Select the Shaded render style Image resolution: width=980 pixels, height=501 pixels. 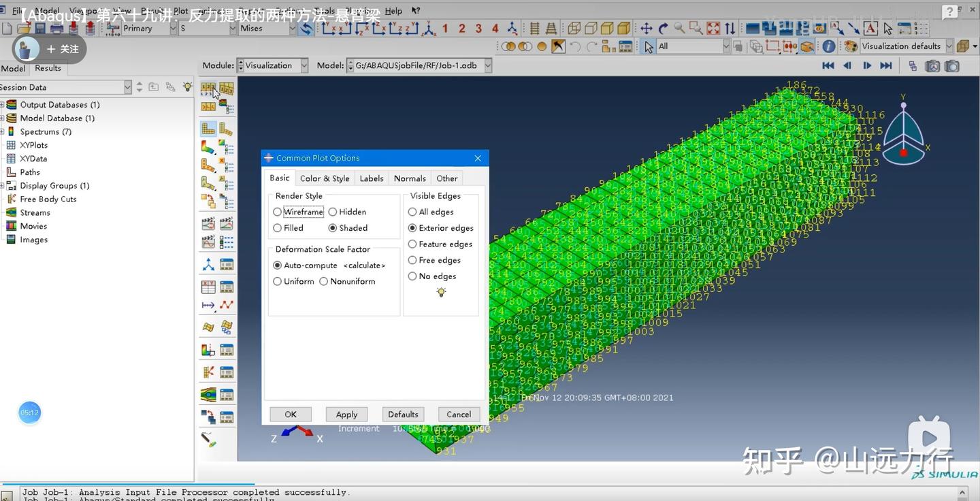pyautogui.click(x=348, y=228)
